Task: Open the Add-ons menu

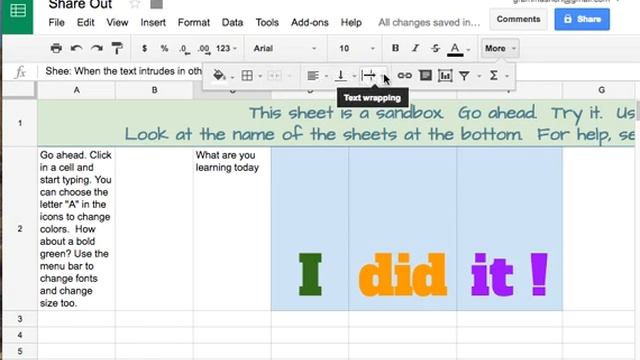Action: click(309, 22)
